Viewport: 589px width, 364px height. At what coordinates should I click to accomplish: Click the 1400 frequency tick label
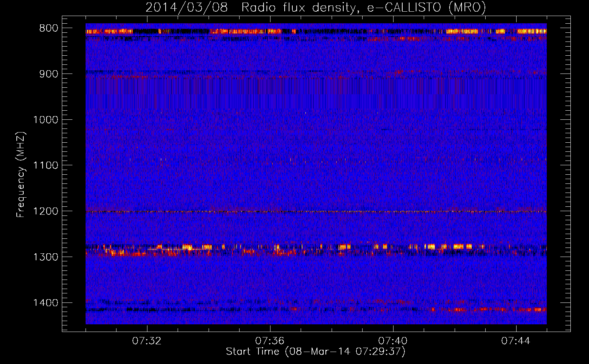[x=46, y=303]
